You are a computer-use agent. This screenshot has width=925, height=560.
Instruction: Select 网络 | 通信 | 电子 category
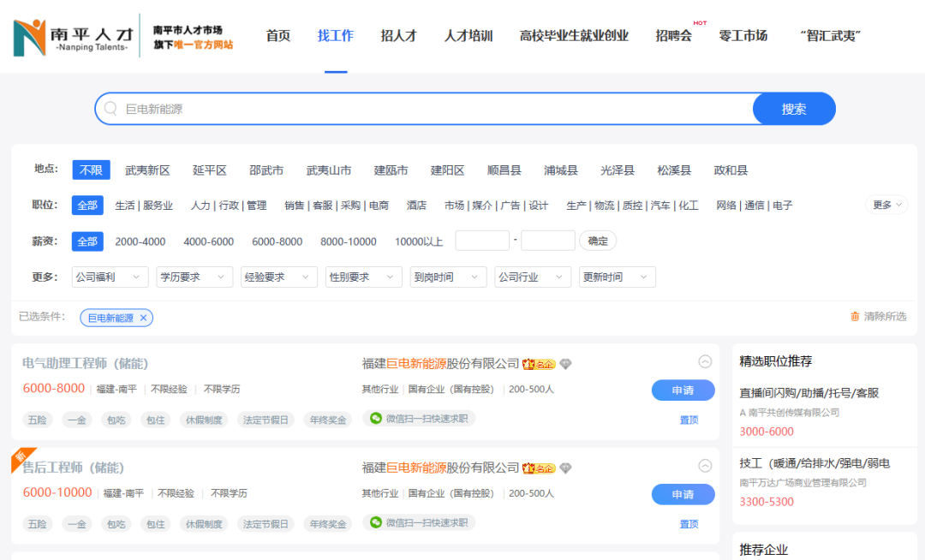coord(754,206)
